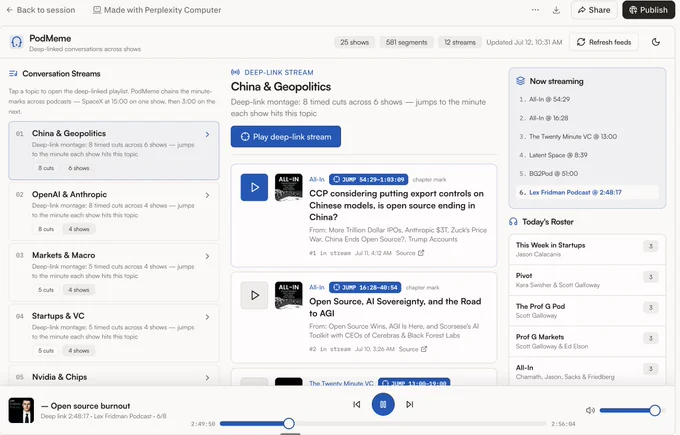Screen dimensions: 680x435
Task: Click the Back to session arrow link
Action: 40,10
